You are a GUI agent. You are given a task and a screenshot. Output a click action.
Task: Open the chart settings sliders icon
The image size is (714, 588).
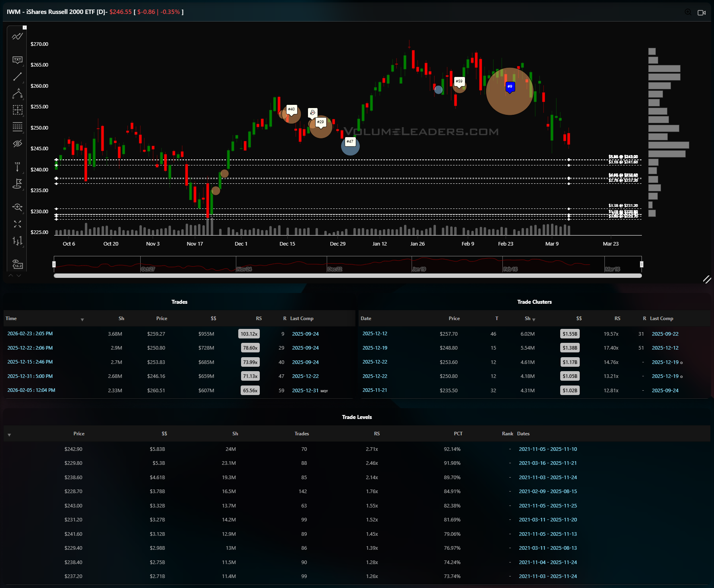pyautogui.click(x=17, y=241)
